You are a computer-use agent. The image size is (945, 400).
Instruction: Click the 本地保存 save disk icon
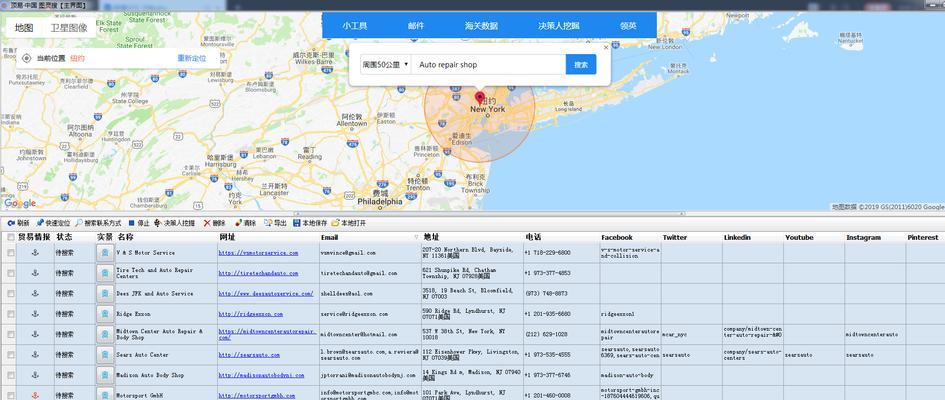(297, 223)
